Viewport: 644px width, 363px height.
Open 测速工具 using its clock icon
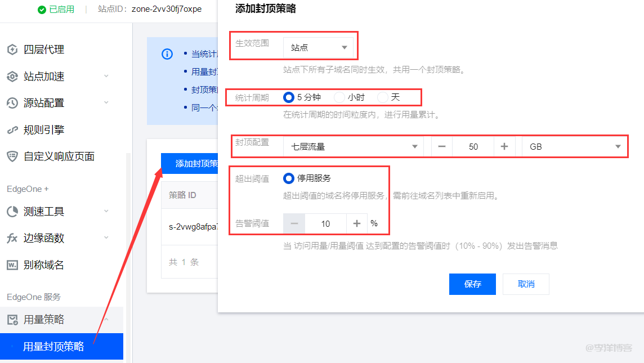point(12,211)
